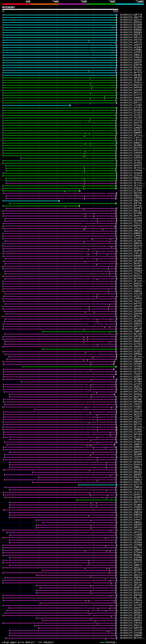Select the UniRef100_B8LNE0 label
The image size is (146, 644).
pyautogui.click(x=131, y=75)
